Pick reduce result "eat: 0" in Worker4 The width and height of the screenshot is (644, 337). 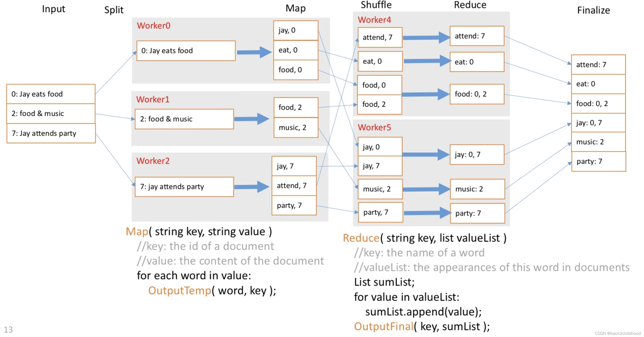477,62
